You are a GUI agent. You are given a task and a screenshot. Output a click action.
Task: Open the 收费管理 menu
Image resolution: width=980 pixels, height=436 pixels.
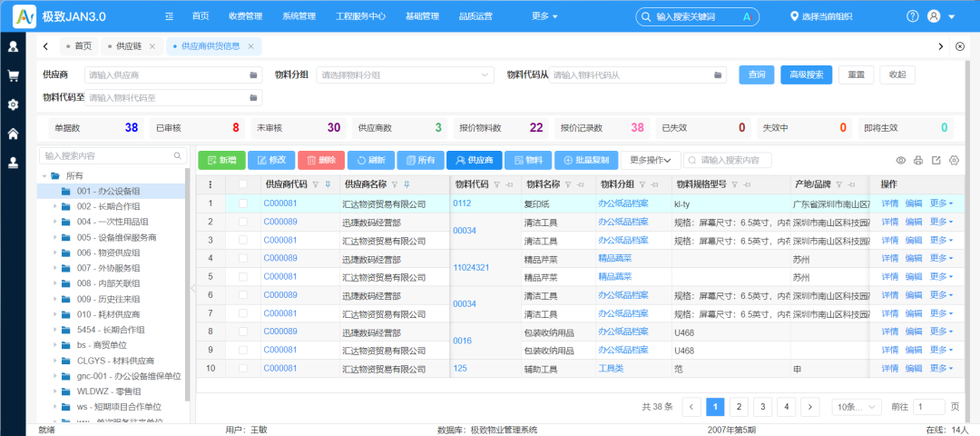[x=246, y=17]
